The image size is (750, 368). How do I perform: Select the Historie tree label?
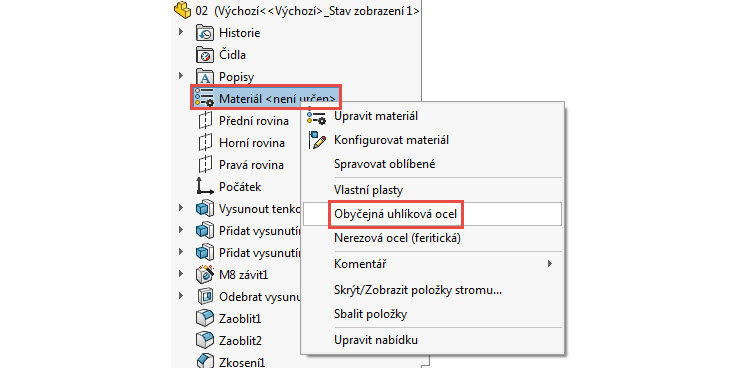(x=240, y=33)
